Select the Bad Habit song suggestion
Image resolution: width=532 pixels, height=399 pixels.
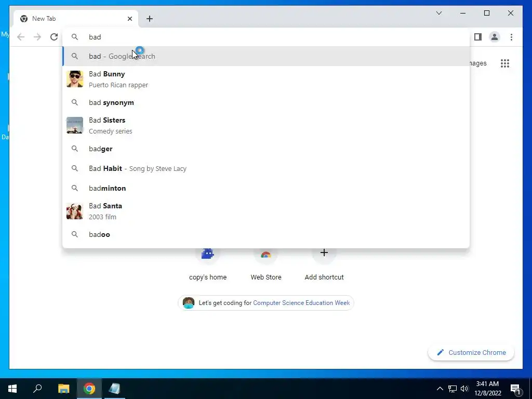[266, 168]
